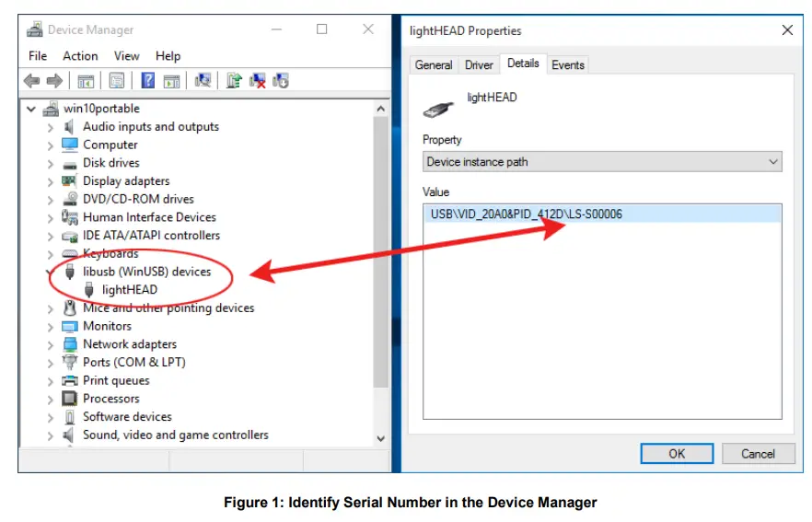The height and width of the screenshot is (522, 812).
Task: Click the Processors chip icon
Action: pos(69,399)
